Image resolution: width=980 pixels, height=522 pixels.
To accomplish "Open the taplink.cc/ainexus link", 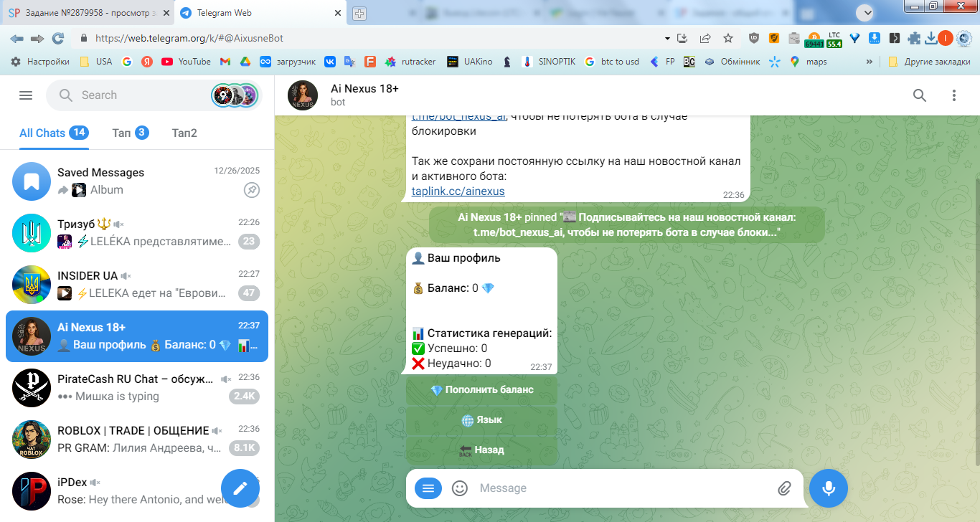I will (x=458, y=191).
